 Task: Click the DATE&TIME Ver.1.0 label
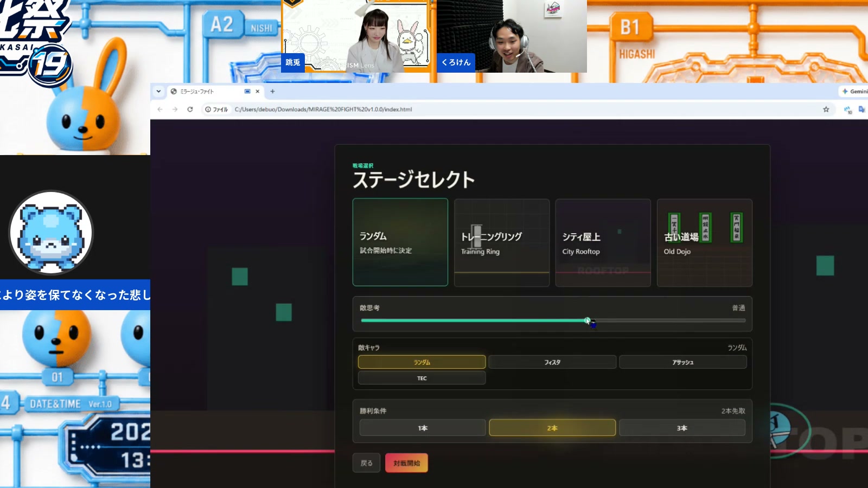71,404
